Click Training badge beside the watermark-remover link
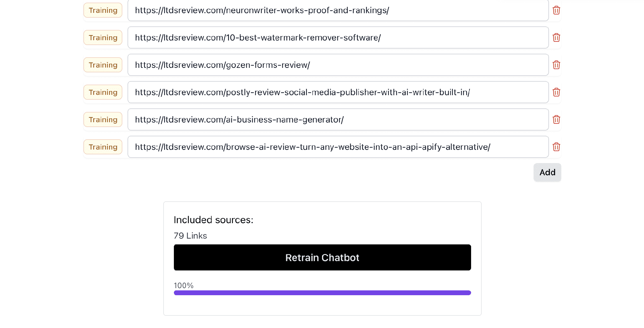 coord(103,38)
